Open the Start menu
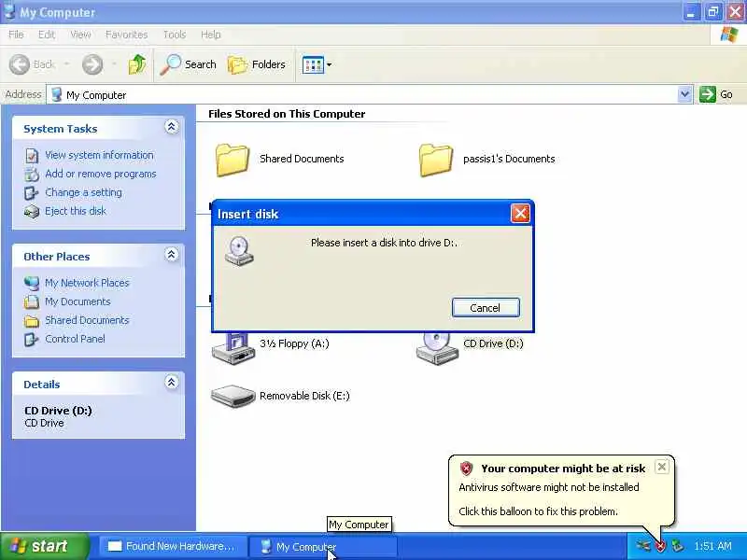This screenshot has width=747, height=560. click(x=45, y=546)
